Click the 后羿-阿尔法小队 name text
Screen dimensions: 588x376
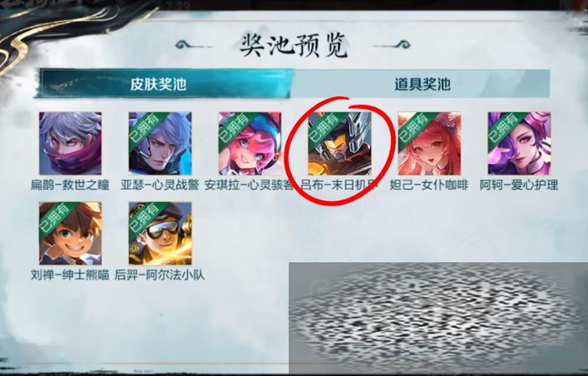[160, 275]
